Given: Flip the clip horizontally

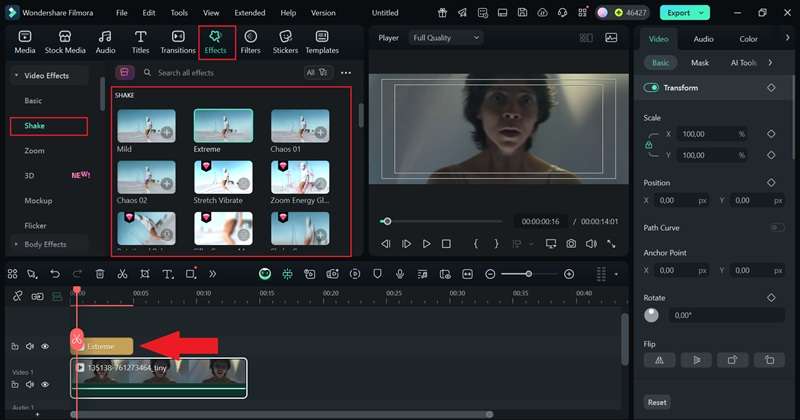Looking at the screenshot, I should click(x=659, y=360).
